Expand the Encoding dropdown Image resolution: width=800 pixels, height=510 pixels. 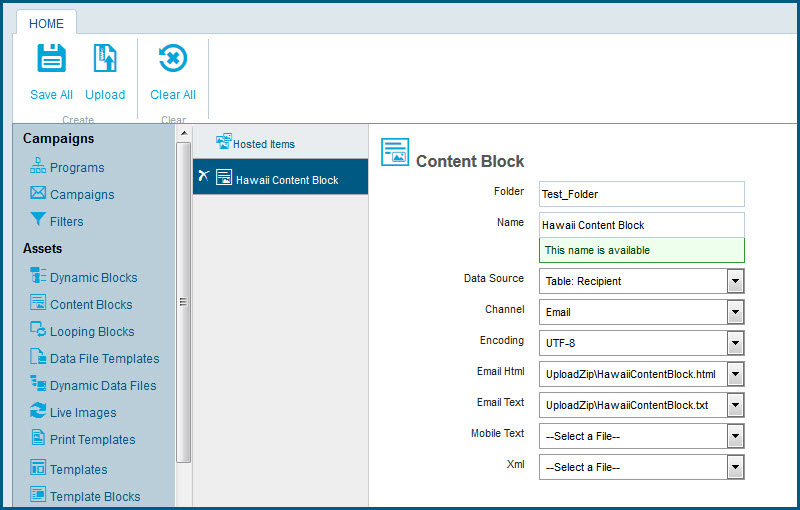736,343
